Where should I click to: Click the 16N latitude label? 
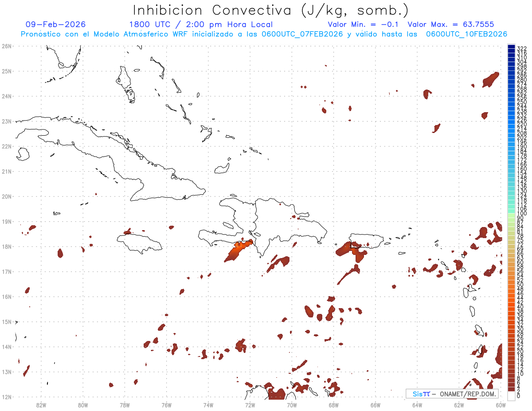(x=6, y=297)
